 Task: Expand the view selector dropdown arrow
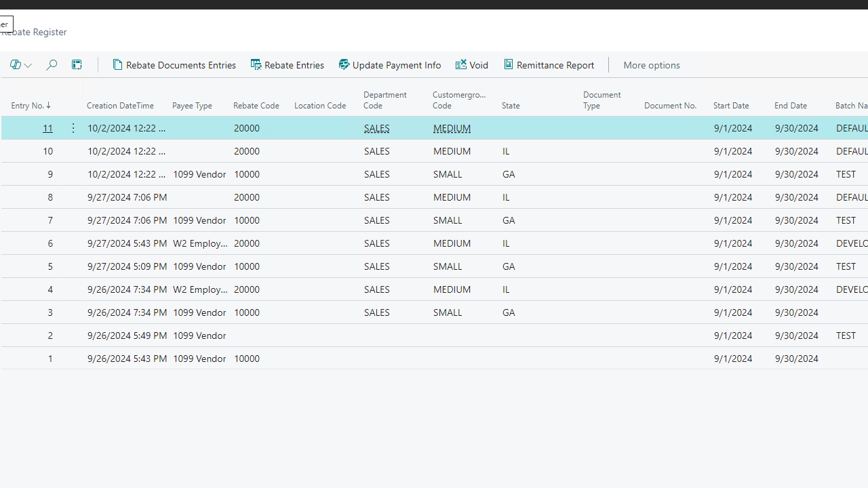(28, 66)
